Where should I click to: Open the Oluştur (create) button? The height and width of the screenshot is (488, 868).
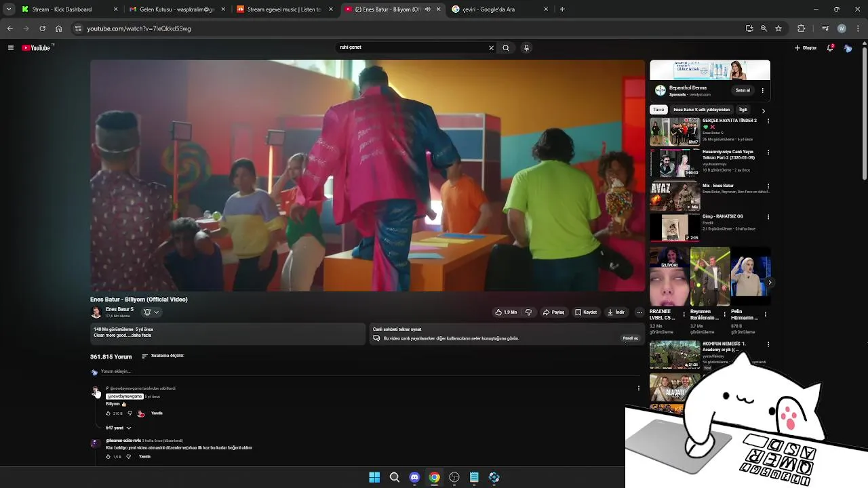pyautogui.click(x=806, y=48)
